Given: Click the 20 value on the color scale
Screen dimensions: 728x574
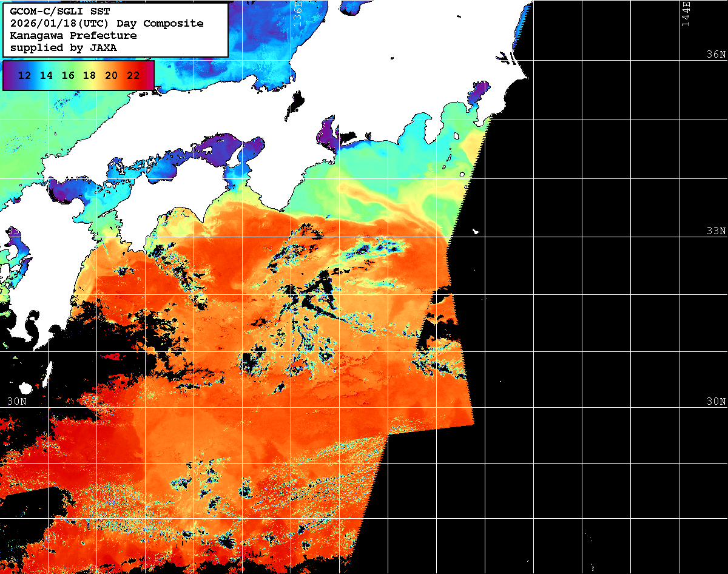Looking at the screenshot, I should pos(111,76).
